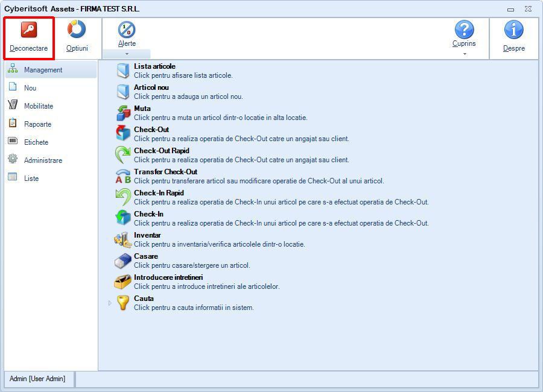Open the Transfer Check-Out link
Image resolution: width=543 pixels, height=392 pixels.
tap(165, 172)
